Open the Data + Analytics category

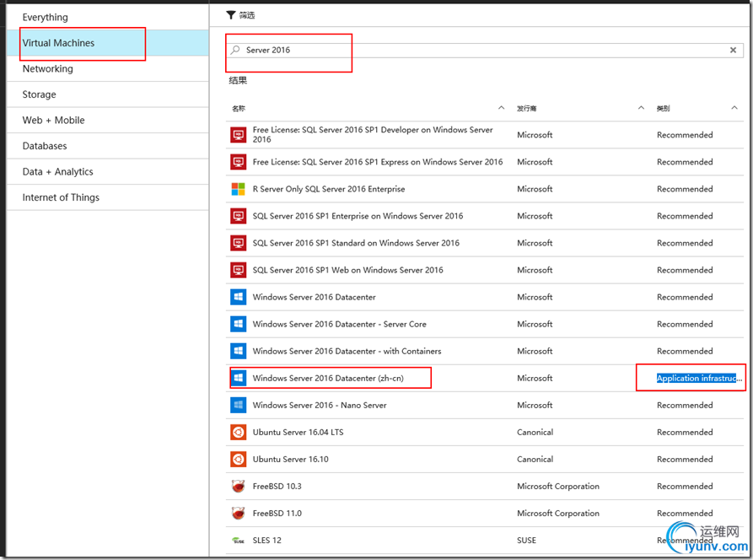(108, 171)
